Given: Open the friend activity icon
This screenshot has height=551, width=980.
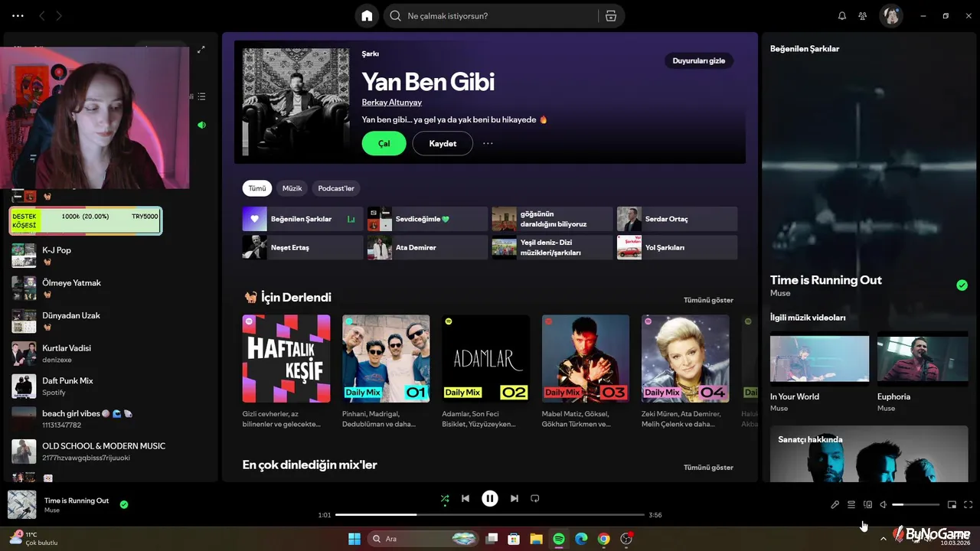Looking at the screenshot, I should (x=863, y=16).
